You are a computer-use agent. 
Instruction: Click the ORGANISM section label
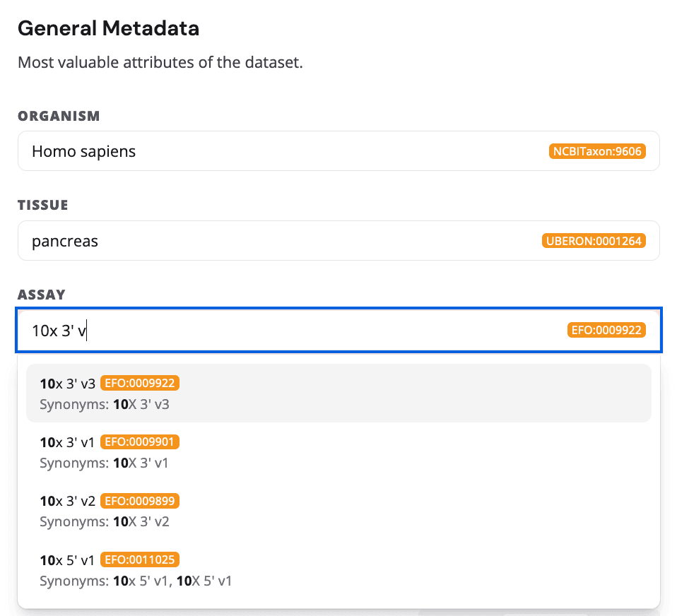pos(59,116)
